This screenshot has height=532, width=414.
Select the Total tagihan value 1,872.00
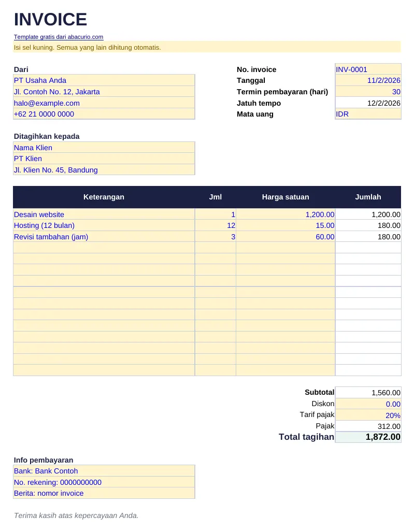tap(368, 437)
